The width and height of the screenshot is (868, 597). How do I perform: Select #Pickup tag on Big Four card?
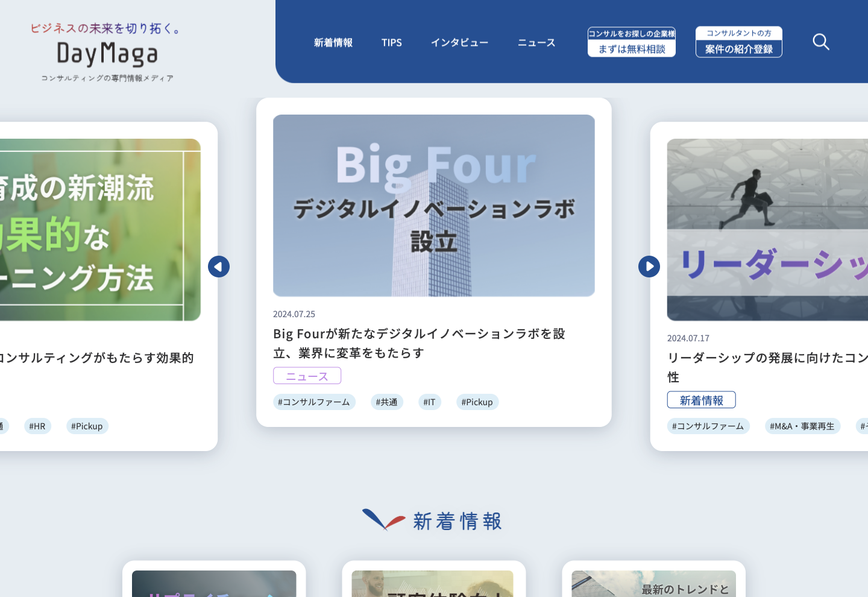pos(477,402)
